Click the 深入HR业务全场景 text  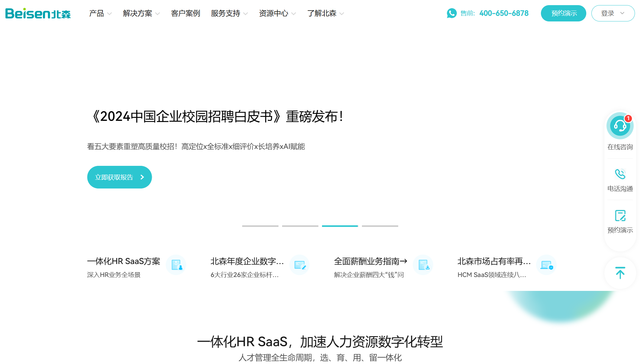[x=114, y=275]
